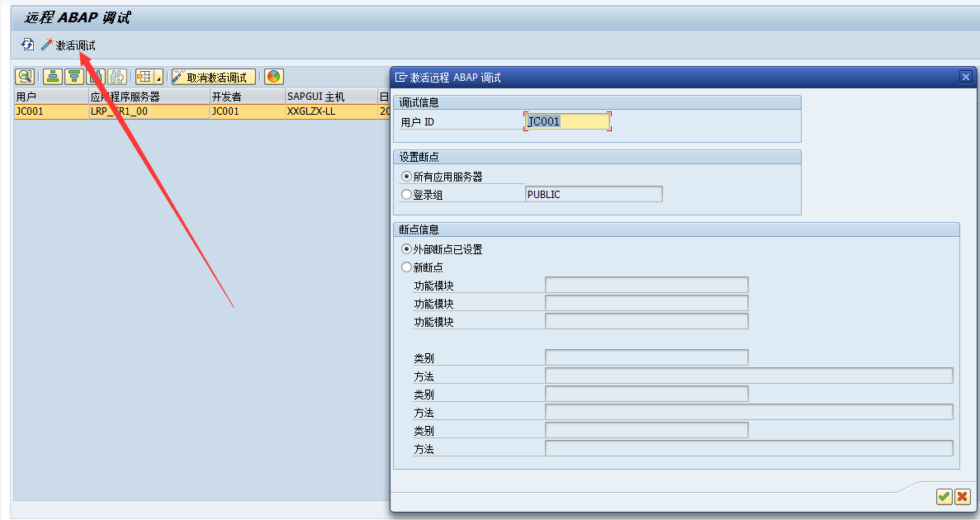Viewport: 980px width, 520px height.
Task: Click the PUBLIC login group field
Action: click(593, 194)
